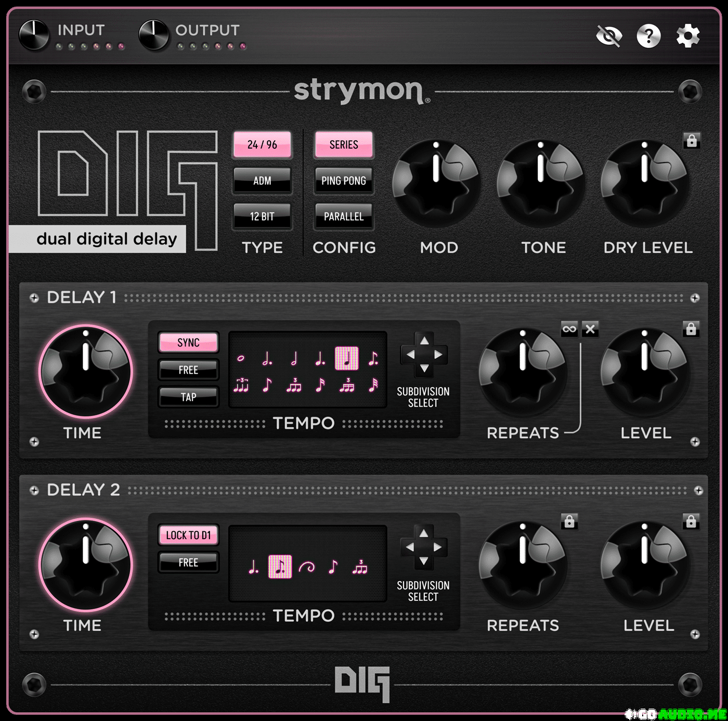
Task: Select eighth note triplet subdivision in Delay 1
Action: coord(294,385)
